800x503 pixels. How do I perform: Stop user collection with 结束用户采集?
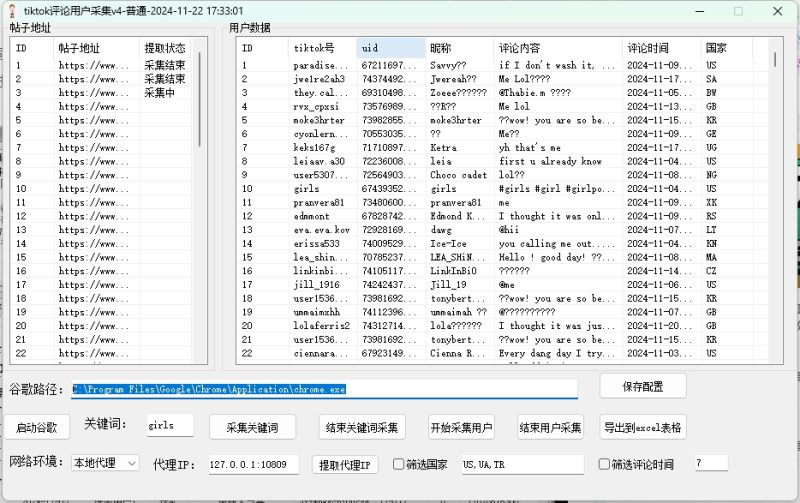[x=550, y=427]
